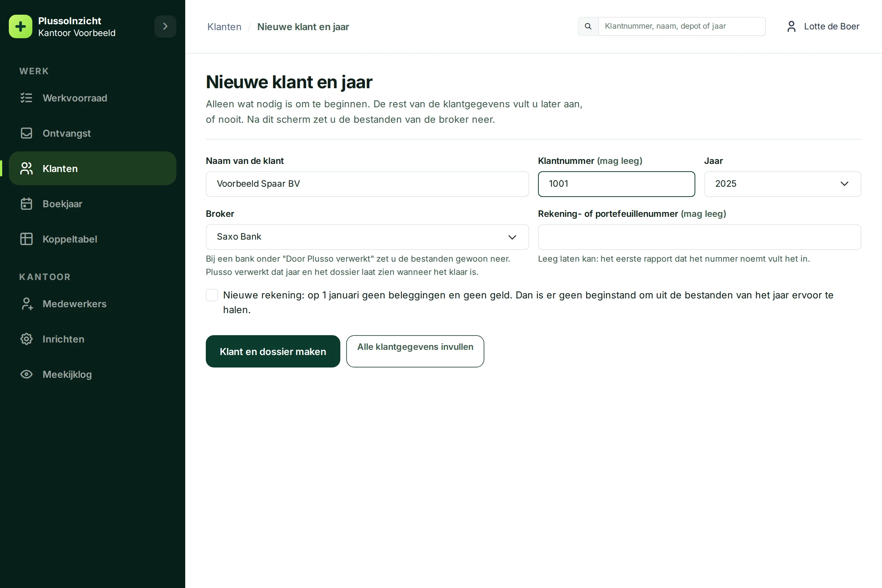Click the Rekening- of portefeuillenummer field

pos(699,237)
